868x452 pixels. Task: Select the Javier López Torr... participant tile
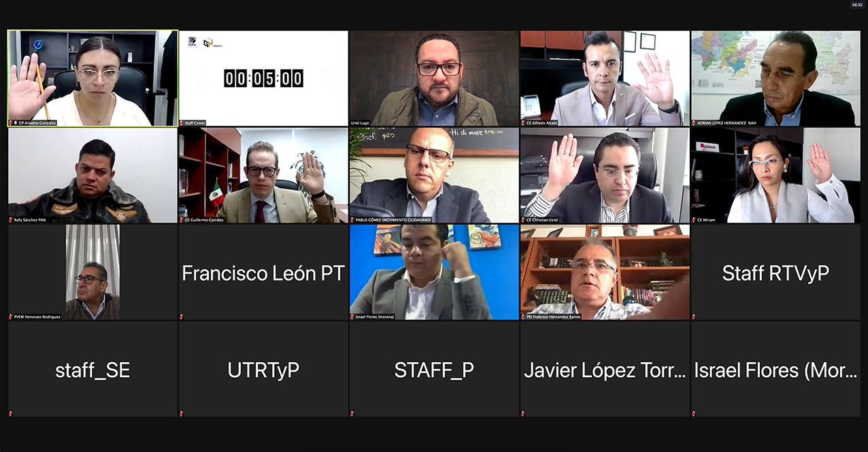pyautogui.click(x=605, y=369)
